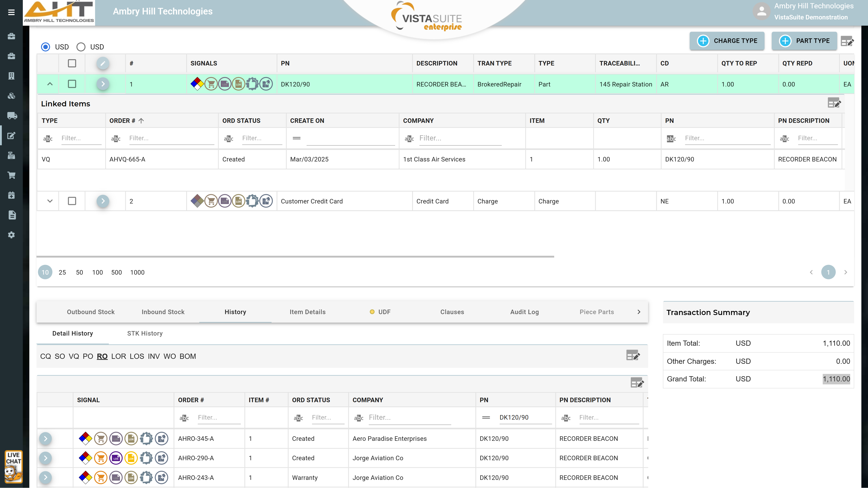Open the column editor icon beside PART TYPE

[847, 41]
